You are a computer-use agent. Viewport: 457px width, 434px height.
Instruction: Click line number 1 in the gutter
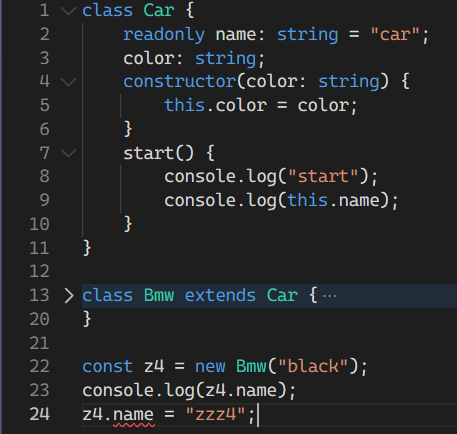point(45,10)
